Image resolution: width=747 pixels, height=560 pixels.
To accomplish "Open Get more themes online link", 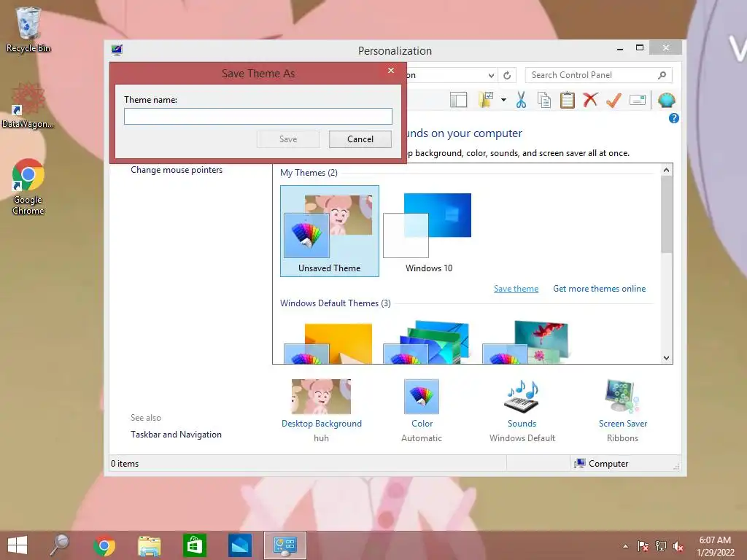I will click(600, 289).
